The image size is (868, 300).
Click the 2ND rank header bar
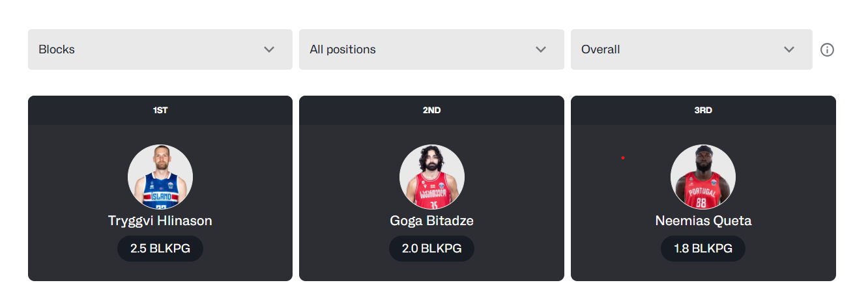[431, 111]
